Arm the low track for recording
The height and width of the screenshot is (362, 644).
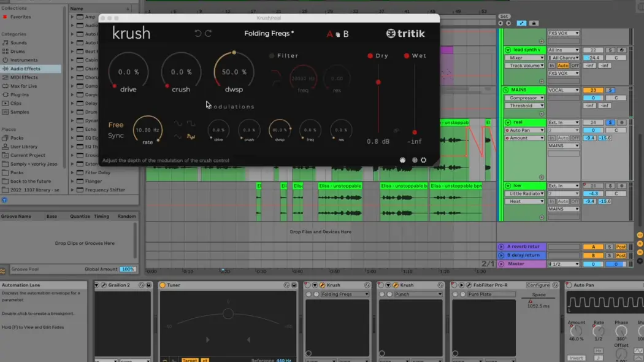(x=621, y=186)
